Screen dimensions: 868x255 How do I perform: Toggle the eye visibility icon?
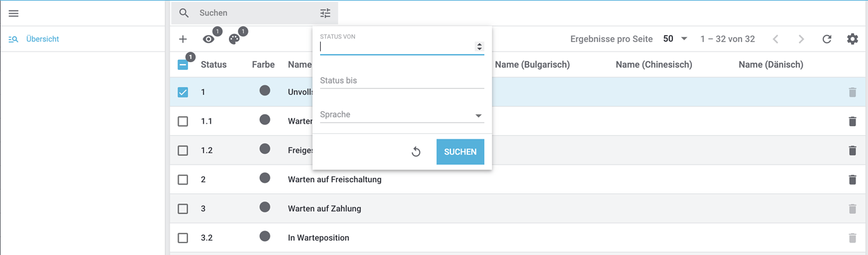tap(208, 39)
